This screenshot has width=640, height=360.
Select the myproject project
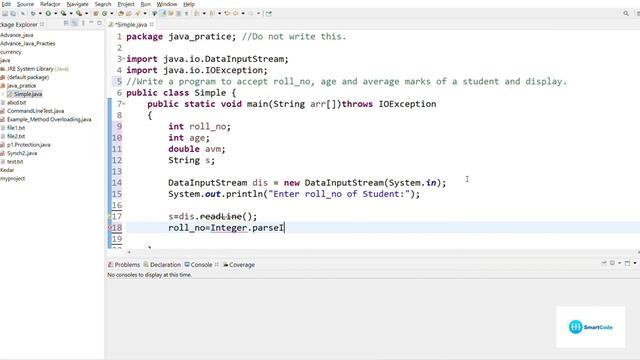pos(13,178)
